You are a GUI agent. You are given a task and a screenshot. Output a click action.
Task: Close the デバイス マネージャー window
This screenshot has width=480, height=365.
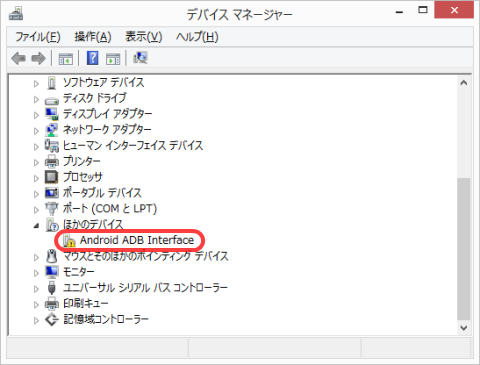[x=454, y=10]
